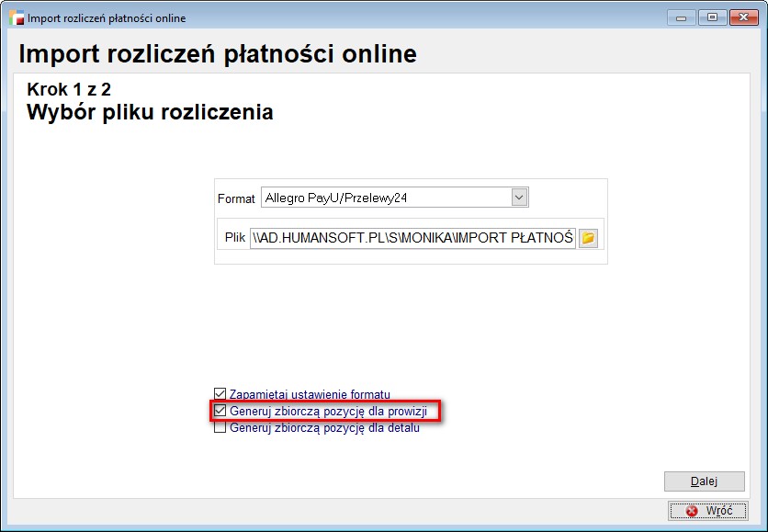768x532 pixels.
Task: Click the large Import rozliczeń płatności online header
Action: 218,54
